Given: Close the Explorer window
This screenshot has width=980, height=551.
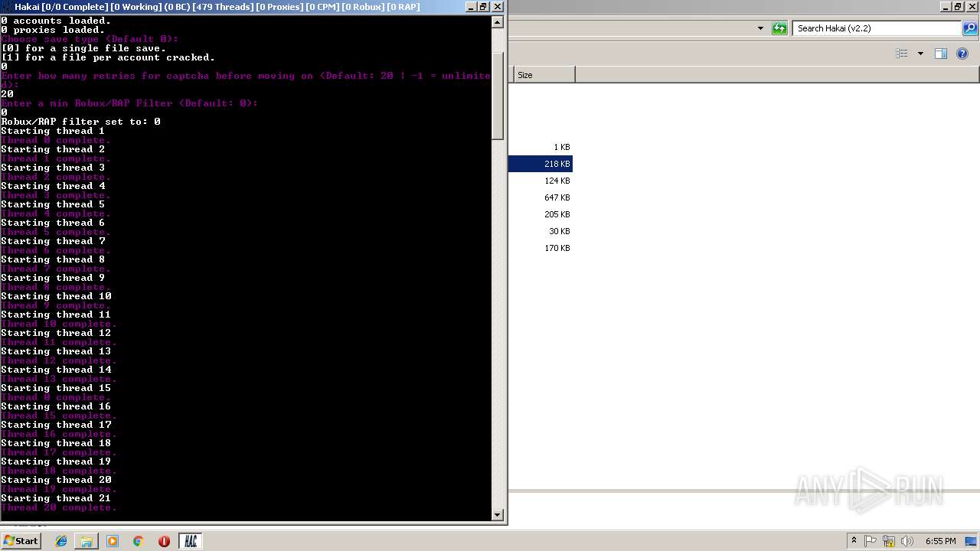Looking at the screenshot, I should pyautogui.click(x=972, y=7).
